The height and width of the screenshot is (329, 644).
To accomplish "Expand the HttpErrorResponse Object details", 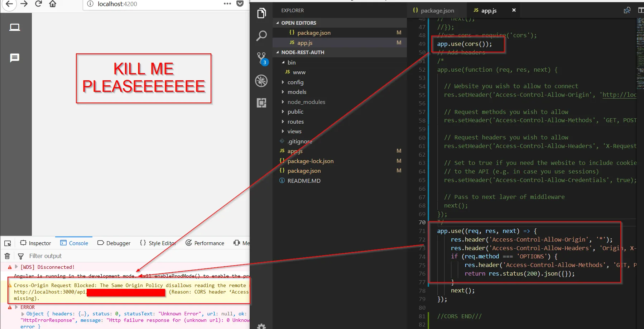I will click(23, 314).
